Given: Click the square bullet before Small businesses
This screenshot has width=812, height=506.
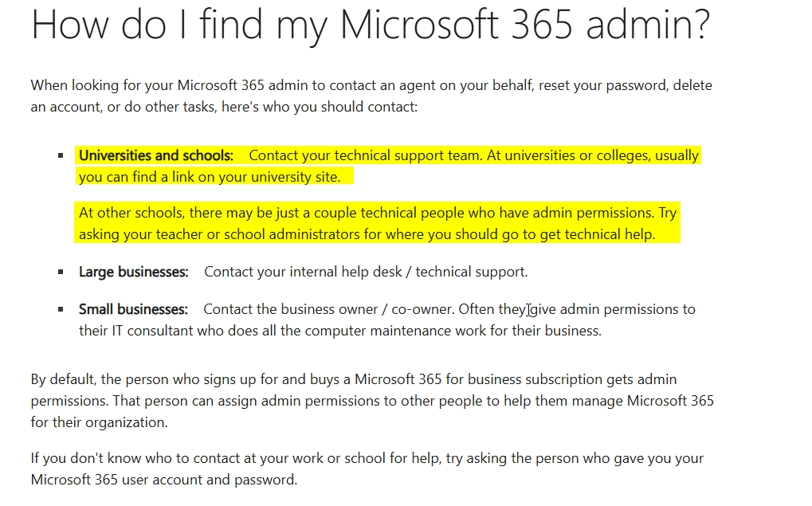Looking at the screenshot, I should 61,309.
